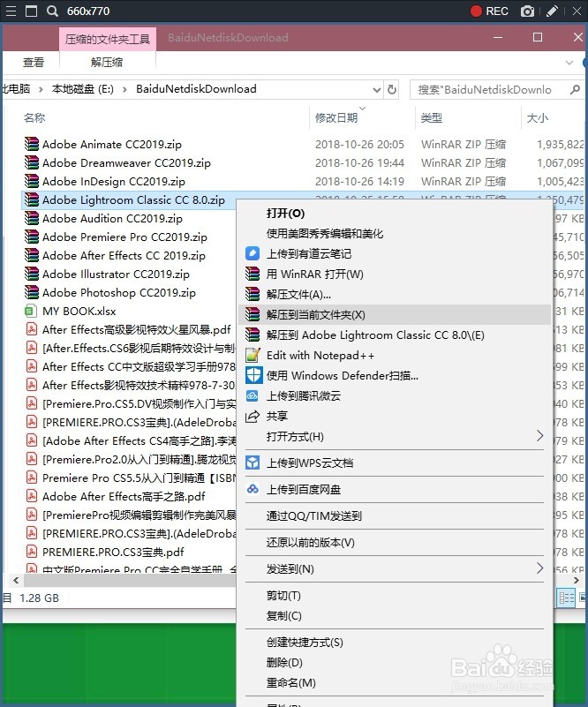Select file Adobe Lightroom Classic CC 8.0.zip
588x707 pixels.
[133, 199]
